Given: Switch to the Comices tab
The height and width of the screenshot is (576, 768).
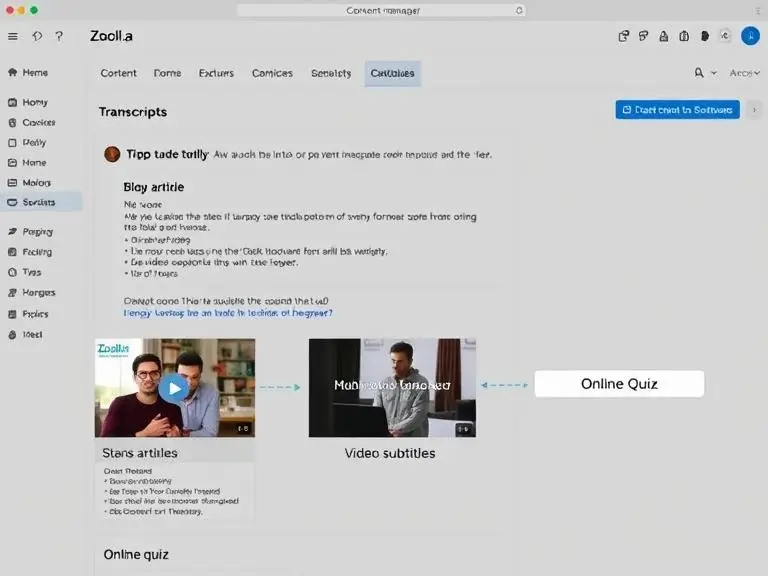Looking at the screenshot, I should pyautogui.click(x=272, y=73).
